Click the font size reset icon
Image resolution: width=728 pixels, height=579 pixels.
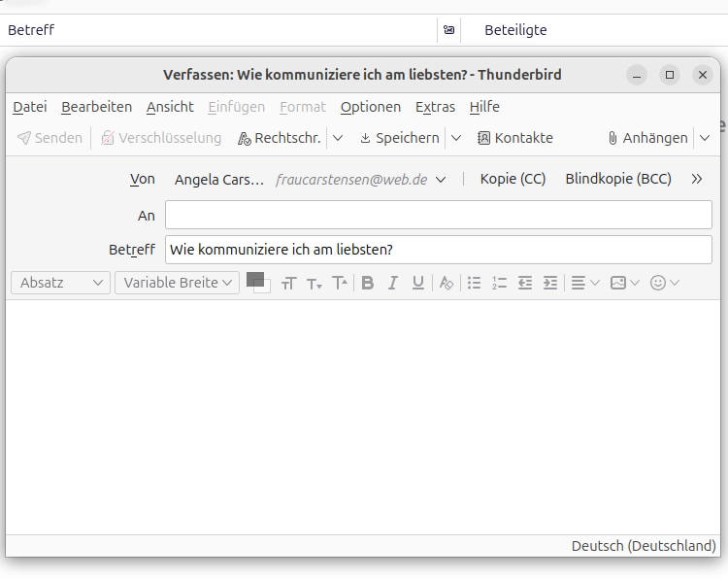click(x=289, y=283)
